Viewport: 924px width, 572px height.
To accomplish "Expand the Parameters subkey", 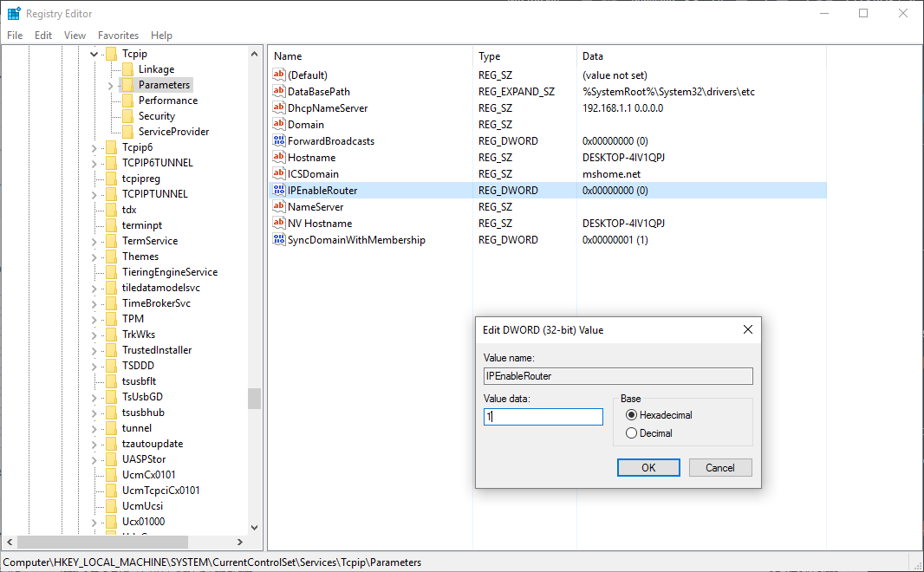I will (110, 86).
